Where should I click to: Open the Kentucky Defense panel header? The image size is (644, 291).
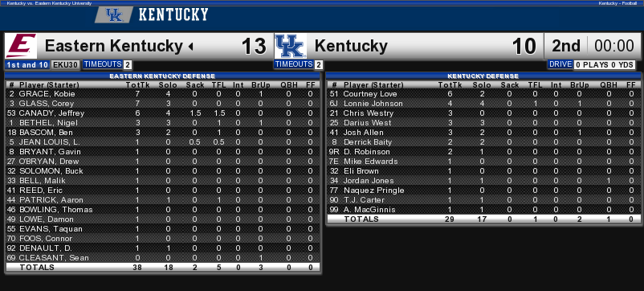tap(483, 76)
